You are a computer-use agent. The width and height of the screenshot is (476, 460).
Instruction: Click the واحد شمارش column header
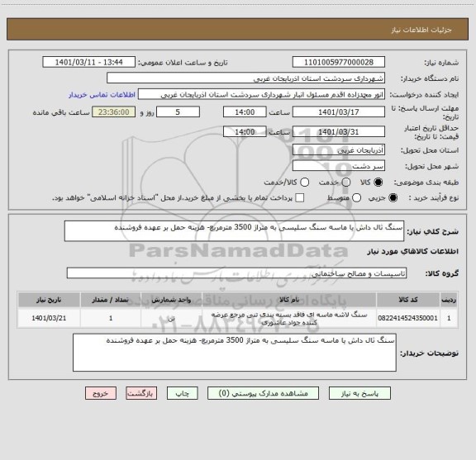[x=171, y=300]
